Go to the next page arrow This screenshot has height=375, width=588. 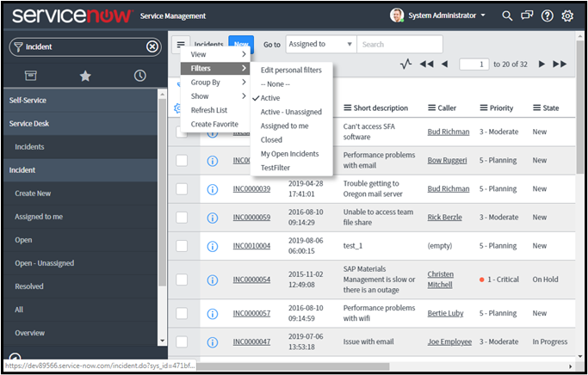point(542,65)
